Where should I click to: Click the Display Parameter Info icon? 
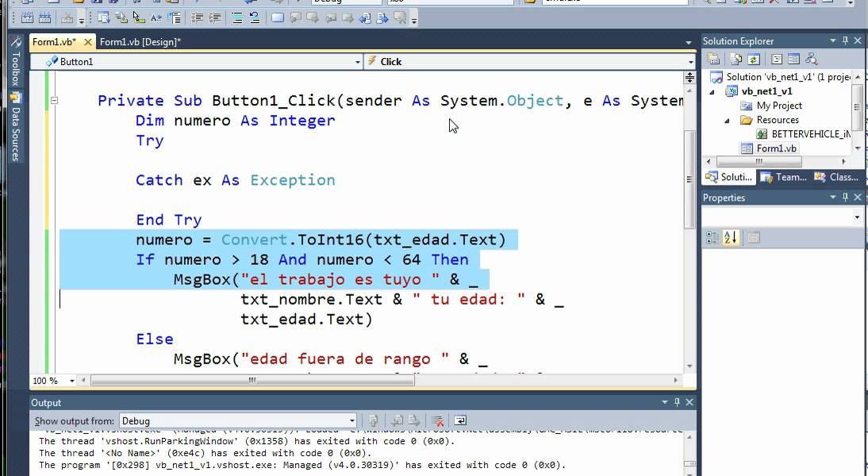(121, 18)
